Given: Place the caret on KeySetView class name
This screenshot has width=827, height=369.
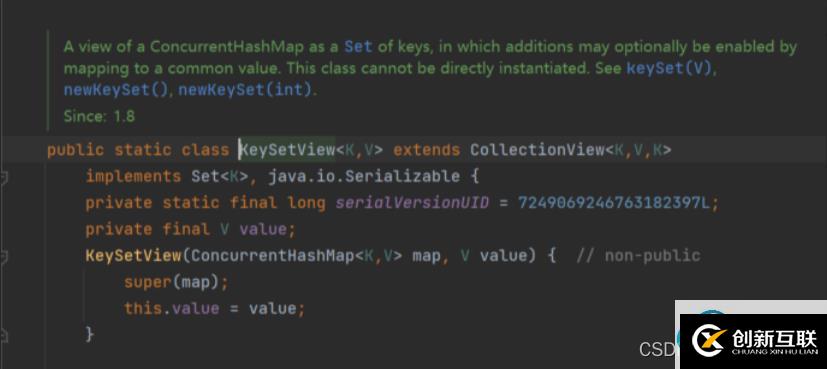Looking at the screenshot, I should pos(287,150).
